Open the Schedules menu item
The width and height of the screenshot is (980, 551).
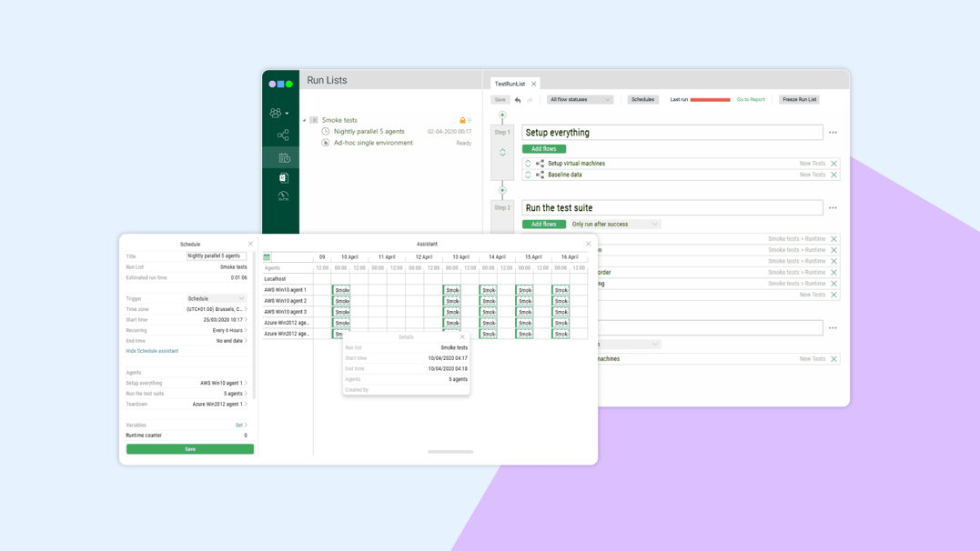[x=642, y=99]
